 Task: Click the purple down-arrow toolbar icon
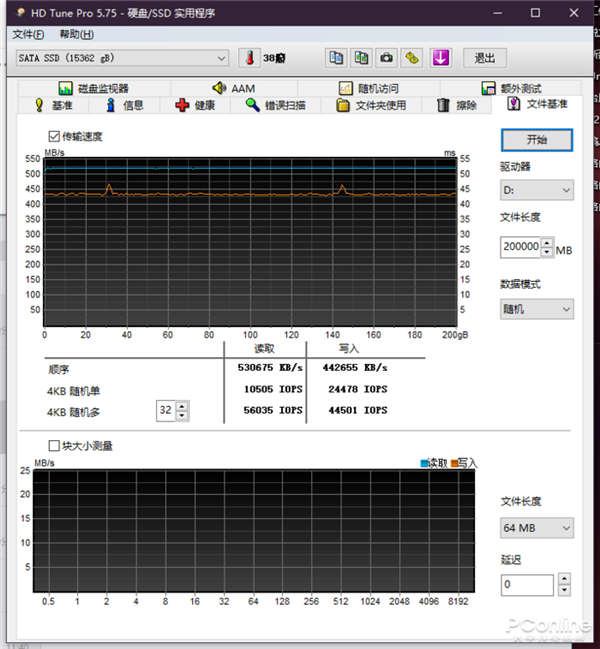tap(441, 58)
